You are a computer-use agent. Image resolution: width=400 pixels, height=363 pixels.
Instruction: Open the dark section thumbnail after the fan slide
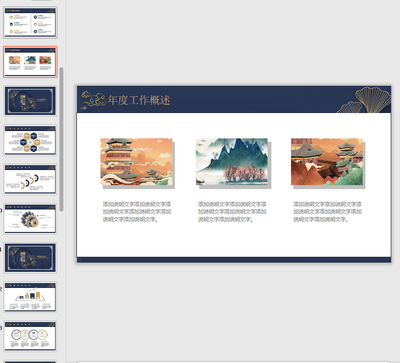30,258
